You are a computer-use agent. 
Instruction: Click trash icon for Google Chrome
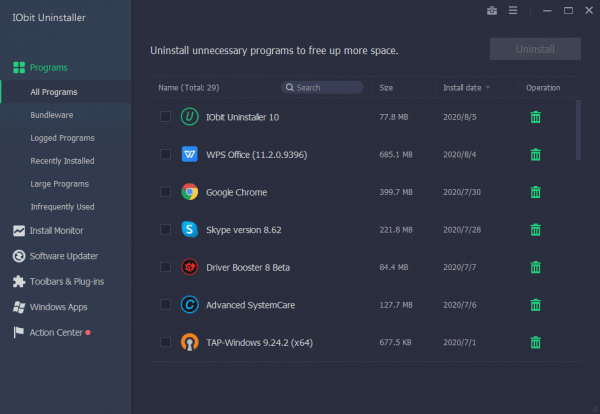pyautogui.click(x=535, y=192)
